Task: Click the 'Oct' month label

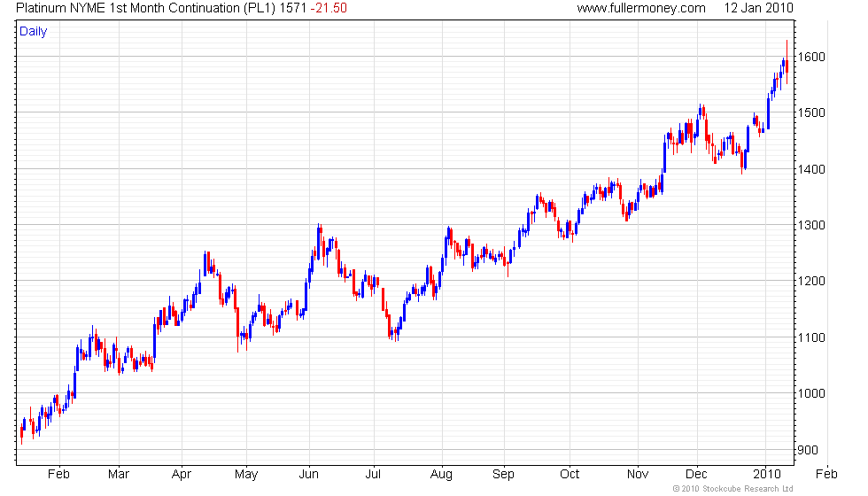Action: point(570,475)
